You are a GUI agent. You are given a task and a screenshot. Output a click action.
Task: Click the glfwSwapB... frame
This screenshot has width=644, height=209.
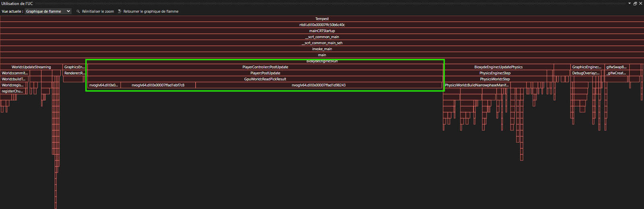click(x=617, y=67)
